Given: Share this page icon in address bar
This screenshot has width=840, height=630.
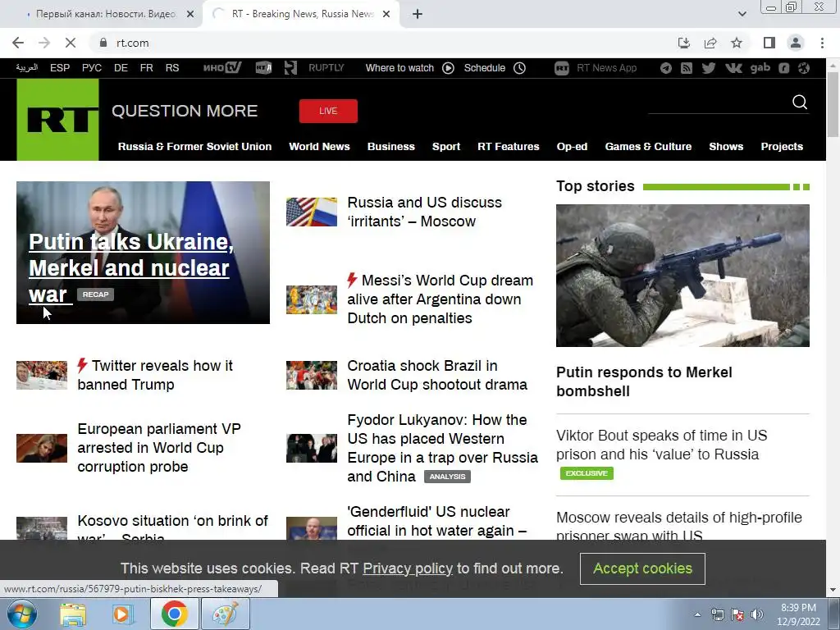Looking at the screenshot, I should [x=710, y=43].
